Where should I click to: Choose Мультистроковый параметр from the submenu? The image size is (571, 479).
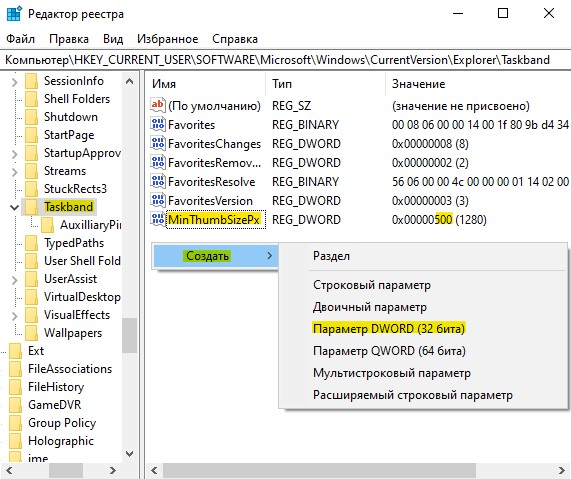(392, 373)
